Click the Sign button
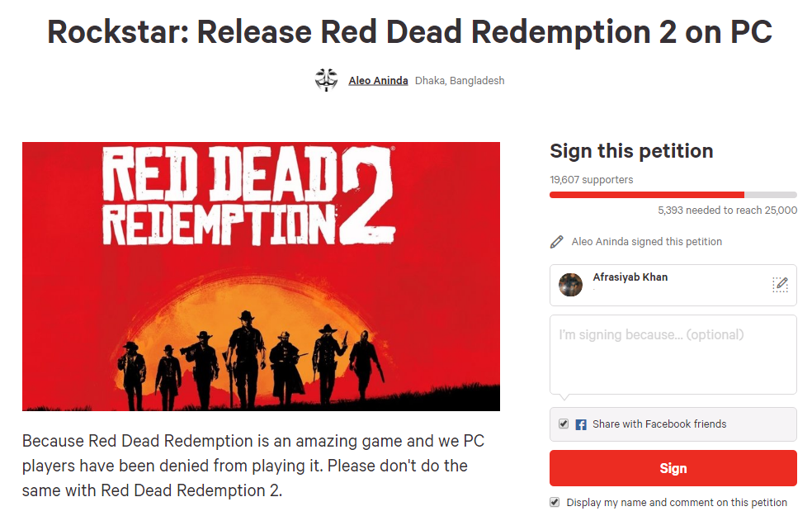Viewport: 812px width, 516px height. pos(673,468)
